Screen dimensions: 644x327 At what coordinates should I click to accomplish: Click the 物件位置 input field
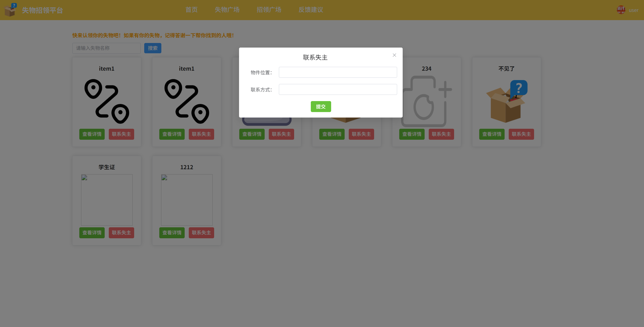click(338, 72)
